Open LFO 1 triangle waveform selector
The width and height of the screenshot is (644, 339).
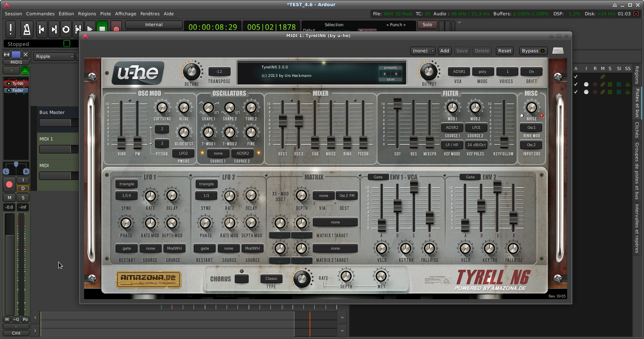[x=127, y=184]
